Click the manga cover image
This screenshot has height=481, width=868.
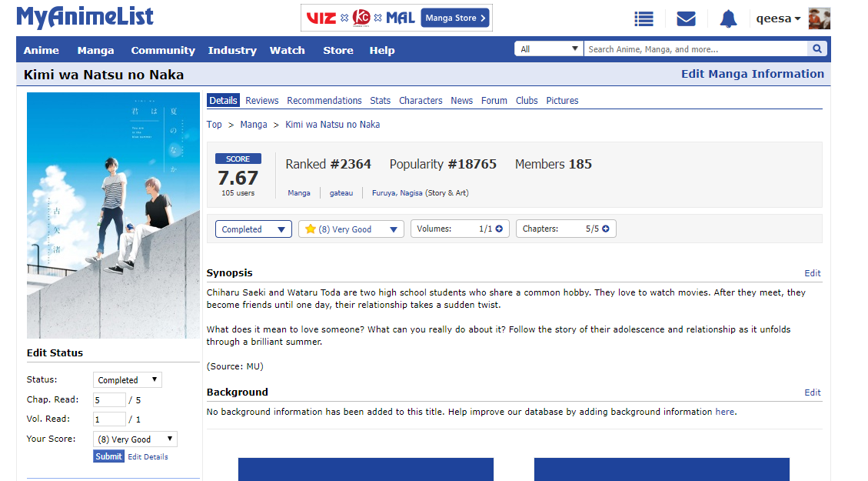113,215
